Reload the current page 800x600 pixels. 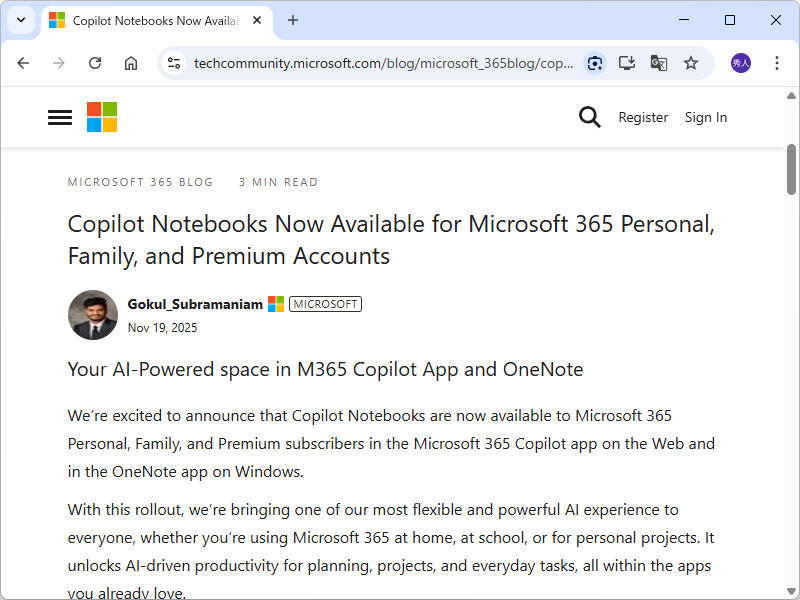click(95, 63)
